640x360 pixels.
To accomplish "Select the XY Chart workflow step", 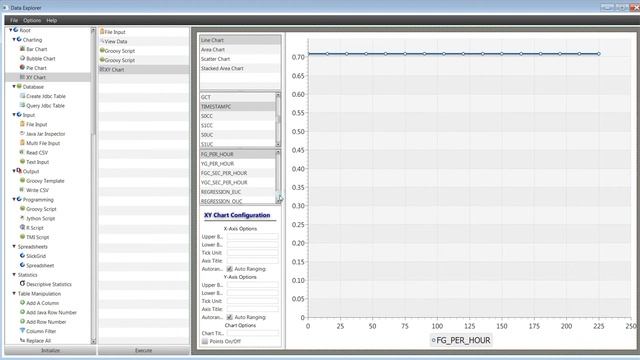I will coord(144,69).
